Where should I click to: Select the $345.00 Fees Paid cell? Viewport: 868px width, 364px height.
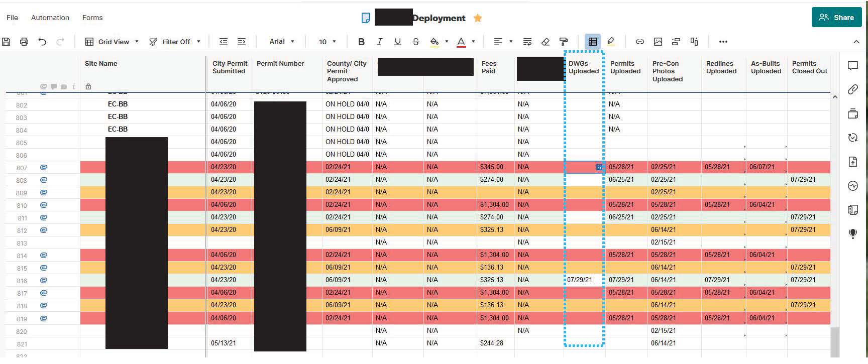pyautogui.click(x=495, y=167)
